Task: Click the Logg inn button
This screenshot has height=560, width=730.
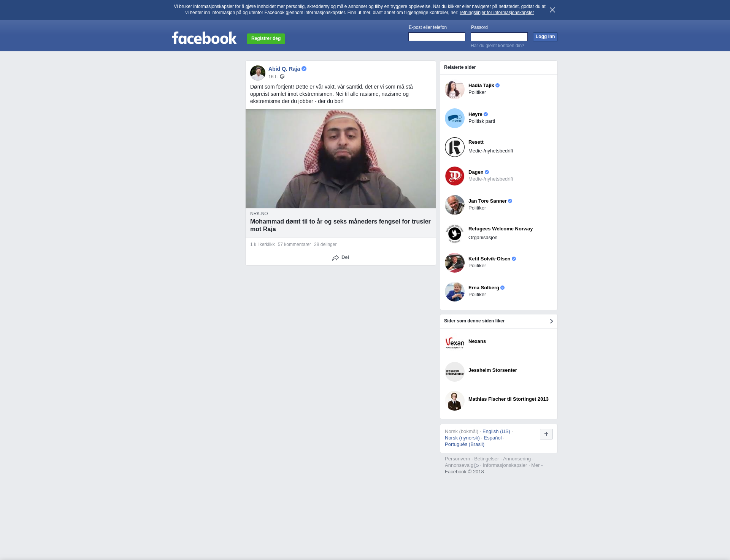Action: click(x=545, y=36)
